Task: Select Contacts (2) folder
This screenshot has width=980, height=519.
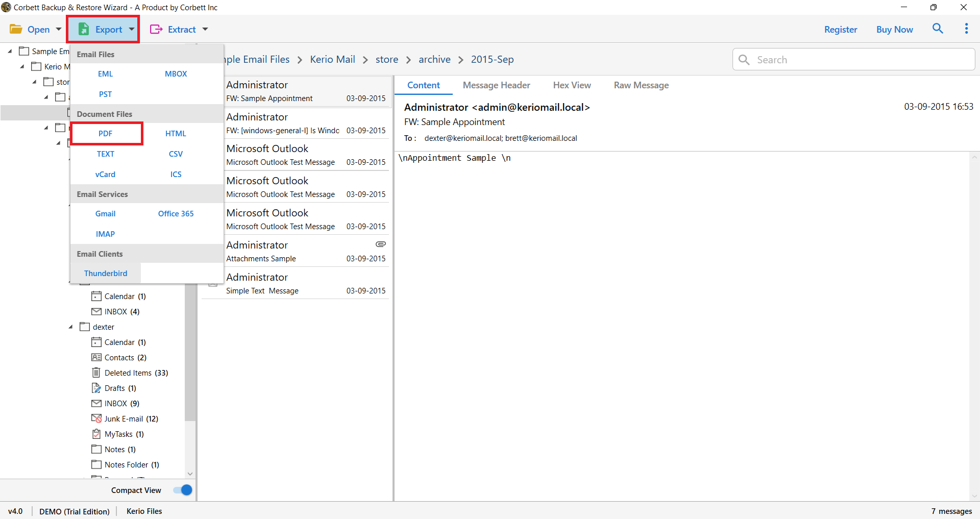Action: pos(126,357)
